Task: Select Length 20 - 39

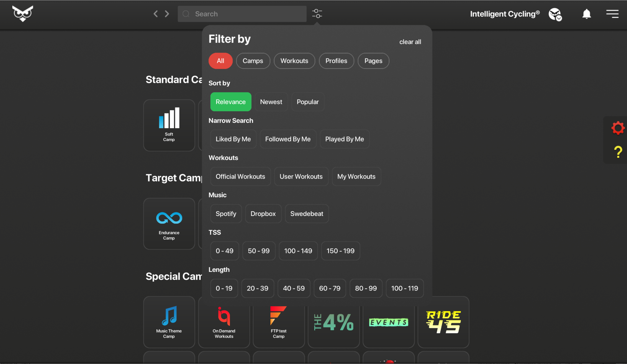Action: tap(258, 288)
